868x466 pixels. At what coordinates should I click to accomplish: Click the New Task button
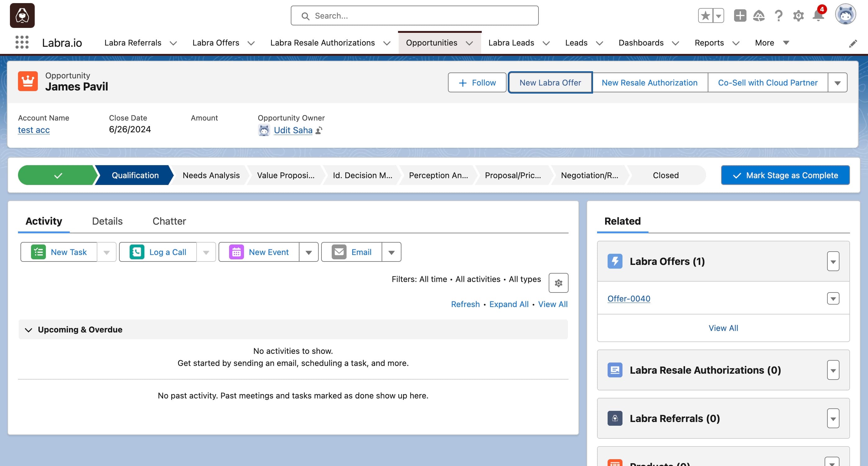point(59,252)
